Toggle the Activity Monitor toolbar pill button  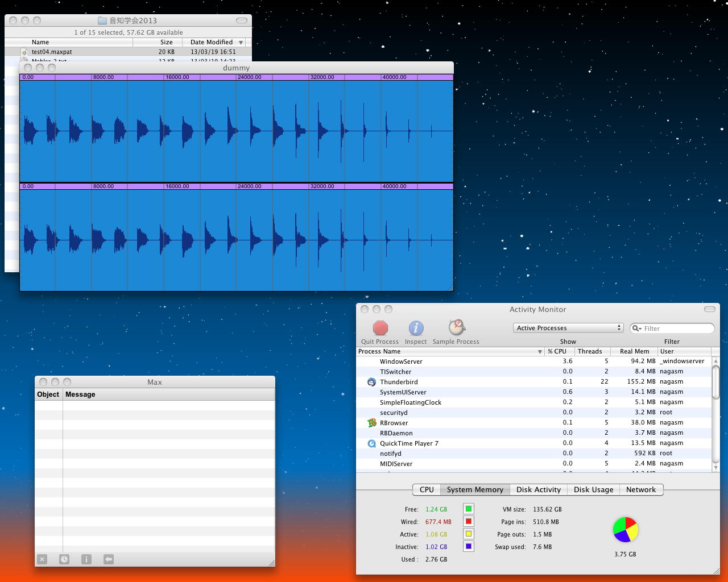coord(709,309)
